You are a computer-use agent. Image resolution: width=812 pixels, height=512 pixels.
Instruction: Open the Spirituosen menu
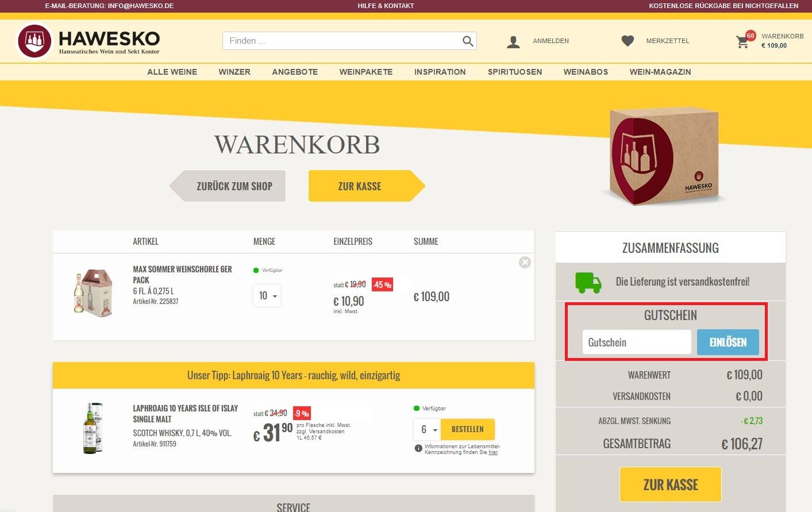click(515, 72)
